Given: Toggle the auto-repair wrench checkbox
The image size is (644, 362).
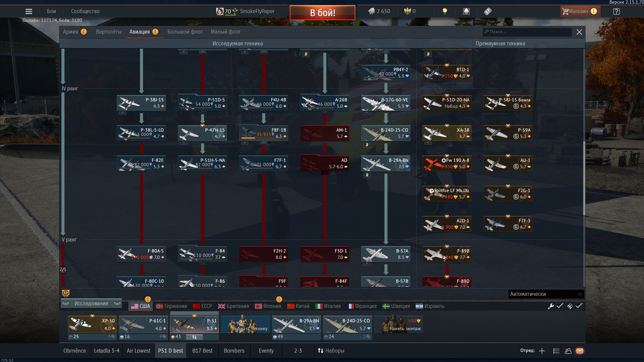Looking at the screenshot, I should [x=560, y=306].
